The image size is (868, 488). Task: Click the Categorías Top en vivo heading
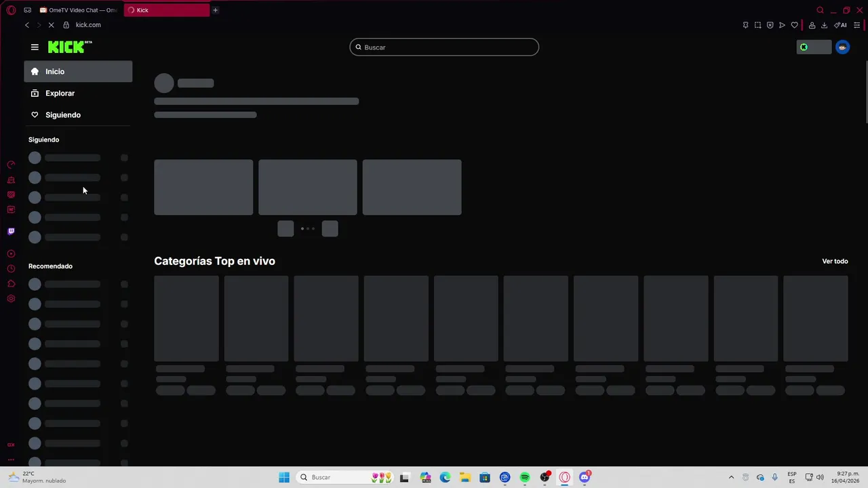(x=214, y=261)
